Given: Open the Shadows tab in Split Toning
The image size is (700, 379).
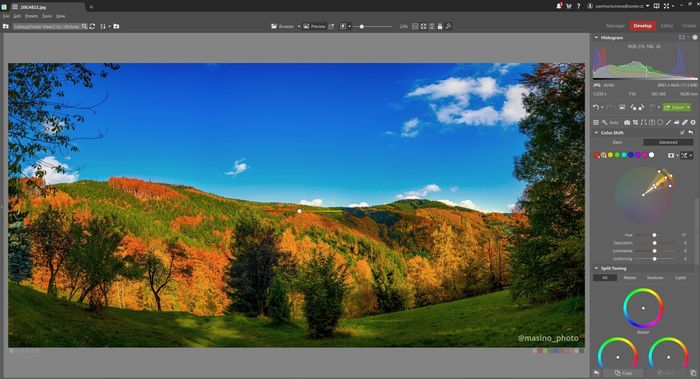Looking at the screenshot, I should click(655, 278).
